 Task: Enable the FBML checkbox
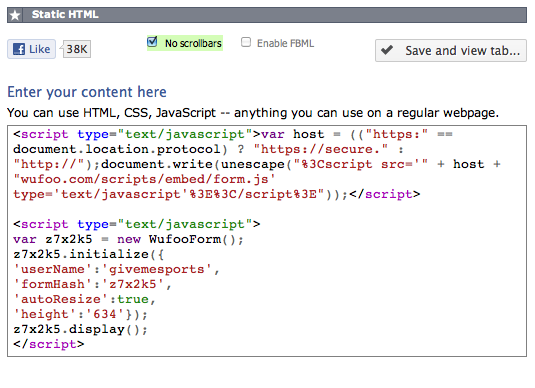coord(246,42)
